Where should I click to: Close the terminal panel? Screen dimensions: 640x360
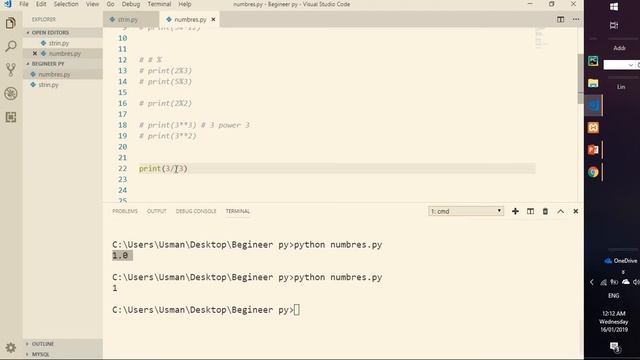click(576, 211)
